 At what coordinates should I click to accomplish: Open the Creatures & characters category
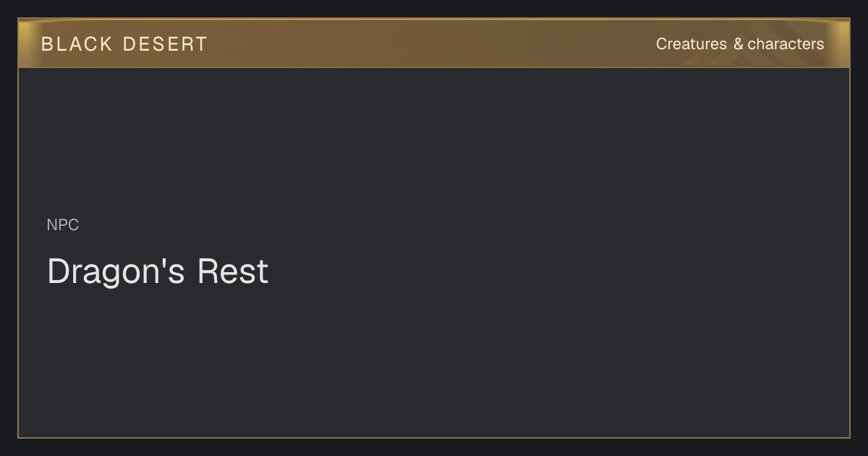click(x=740, y=44)
